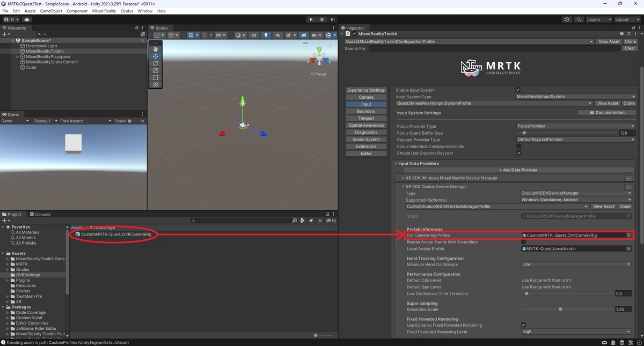Toggle Enable Input System checkbox
Image resolution: width=644 pixels, height=346 pixels.
pos(518,90)
